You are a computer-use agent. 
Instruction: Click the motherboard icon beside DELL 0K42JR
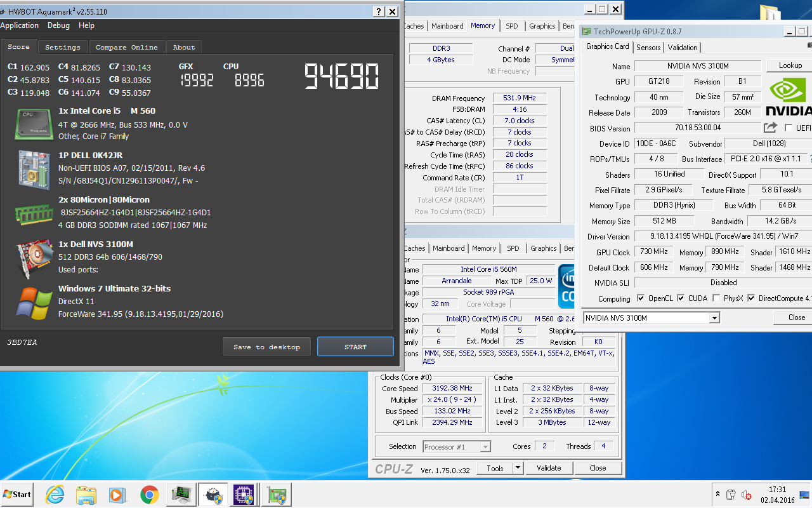click(34, 168)
